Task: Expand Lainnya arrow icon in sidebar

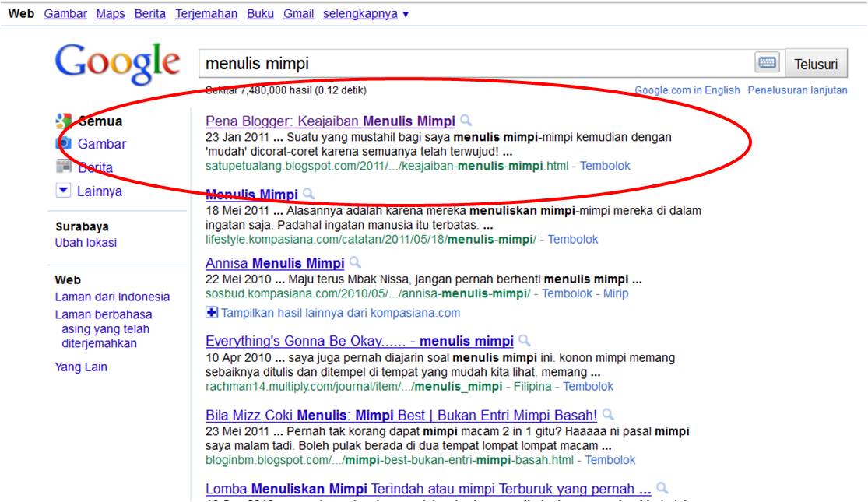Action: 63,191
